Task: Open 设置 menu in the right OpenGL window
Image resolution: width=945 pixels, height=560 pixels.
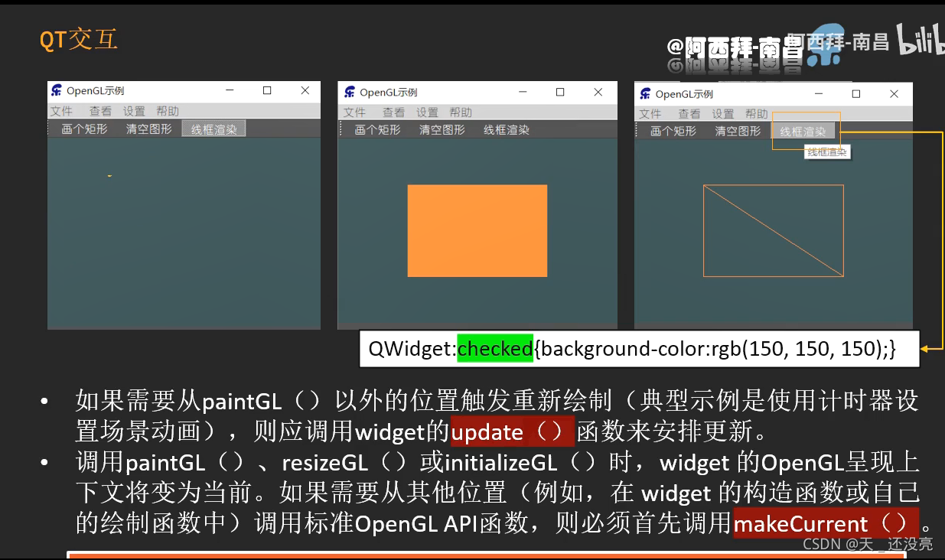Action: point(723,113)
